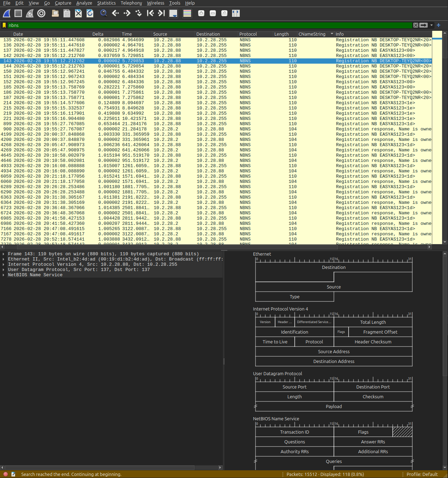448x478 pixels.
Task: Sort packets by Protocol column
Action: [x=255, y=34]
